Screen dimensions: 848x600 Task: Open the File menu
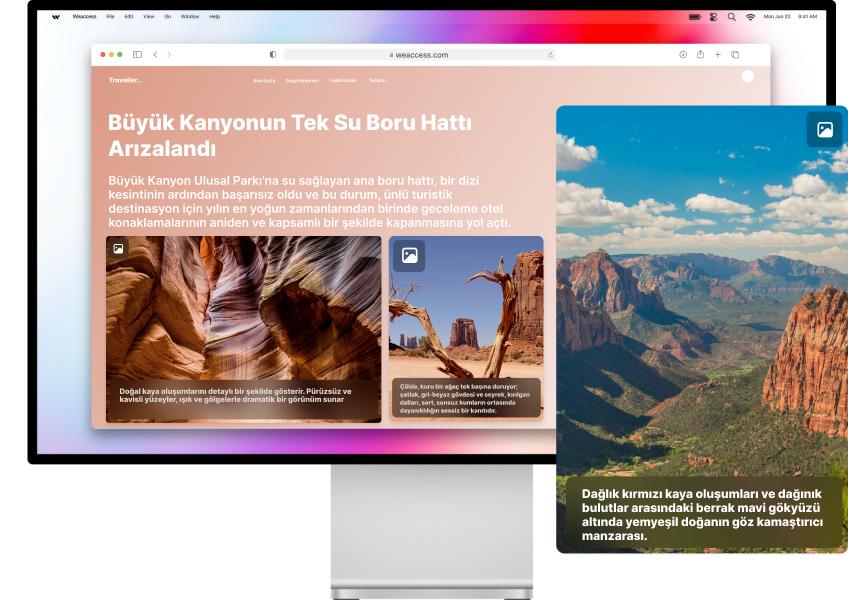[110, 17]
